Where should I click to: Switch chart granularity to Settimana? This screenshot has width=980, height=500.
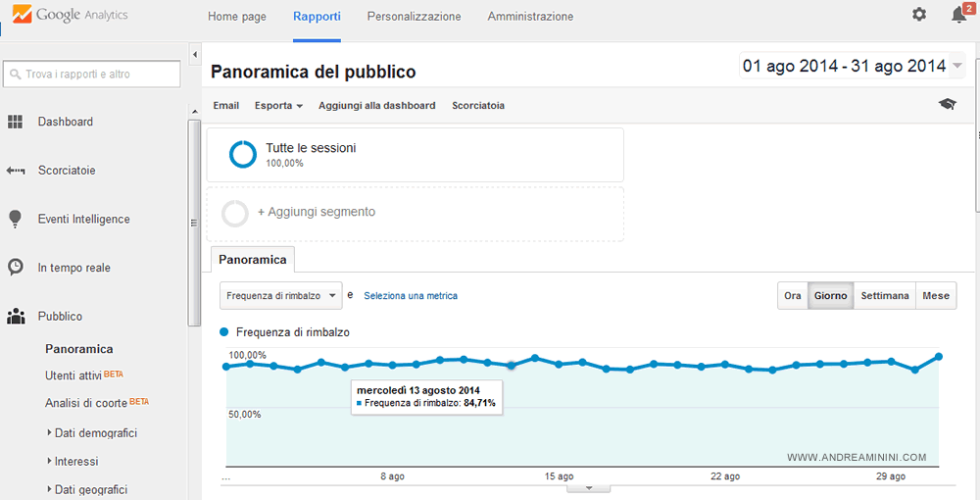click(x=884, y=296)
